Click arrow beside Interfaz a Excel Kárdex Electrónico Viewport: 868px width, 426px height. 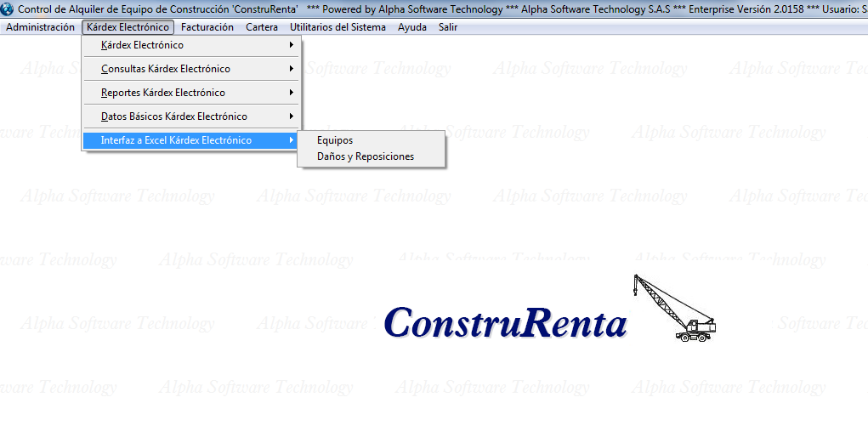click(291, 140)
